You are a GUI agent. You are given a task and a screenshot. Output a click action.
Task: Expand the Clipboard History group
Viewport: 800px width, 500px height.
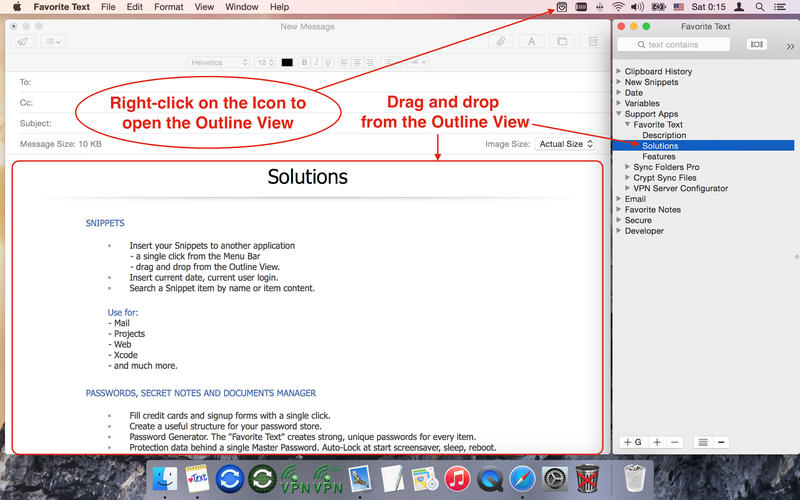(618, 71)
